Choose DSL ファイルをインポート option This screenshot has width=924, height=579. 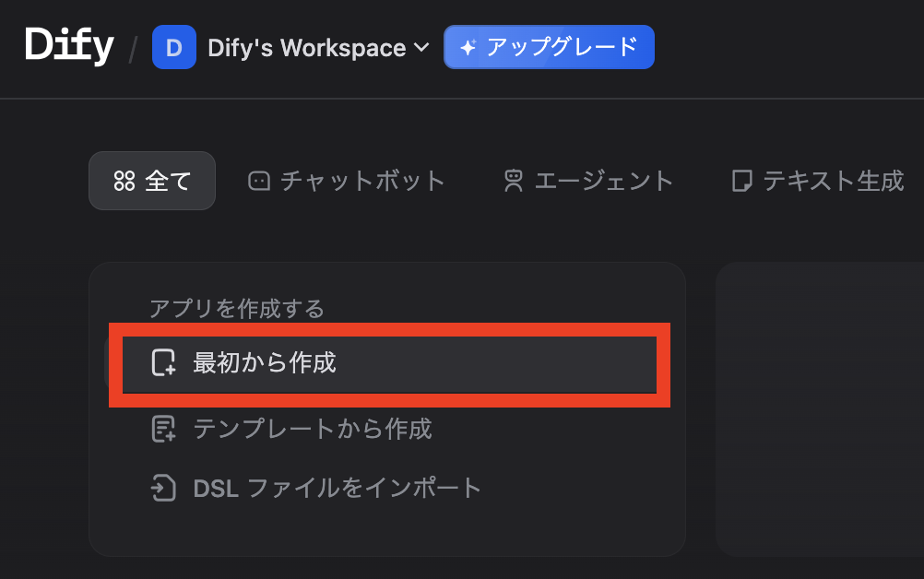coord(316,489)
